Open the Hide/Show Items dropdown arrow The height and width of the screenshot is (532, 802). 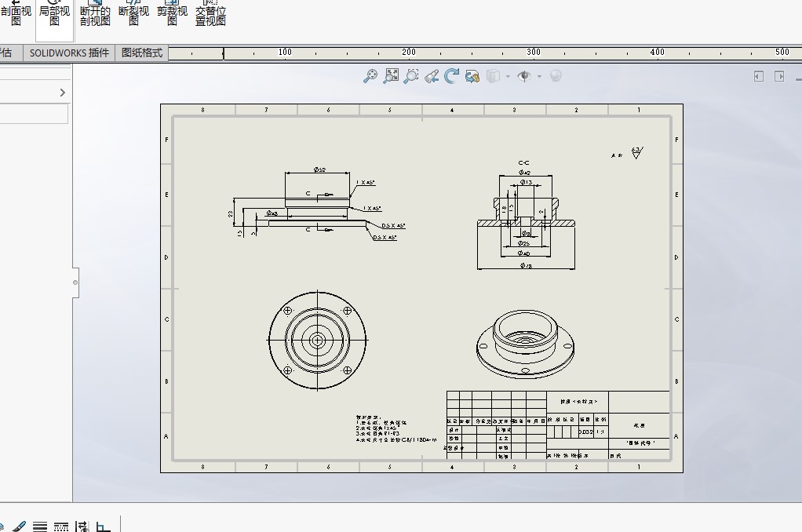(539, 77)
